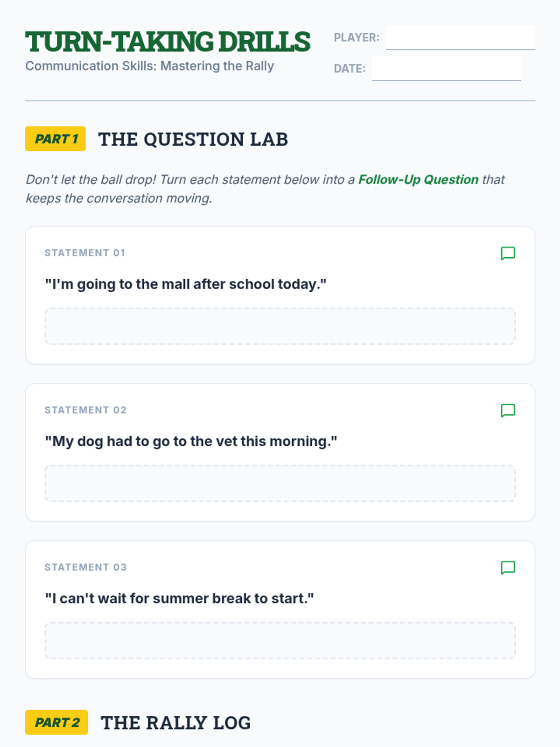Click the speech bubble icon on Statement 01
This screenshot has height=747, width=560.
(508, 253)
